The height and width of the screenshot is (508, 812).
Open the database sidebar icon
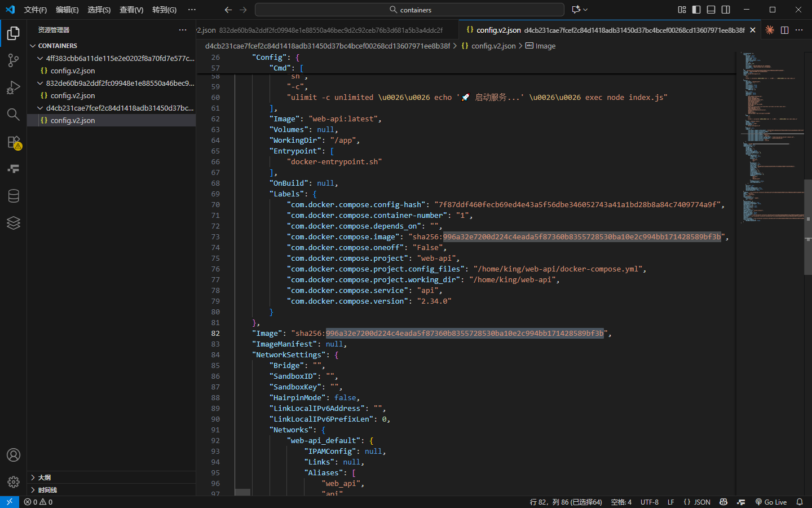[x=14, y=196]
